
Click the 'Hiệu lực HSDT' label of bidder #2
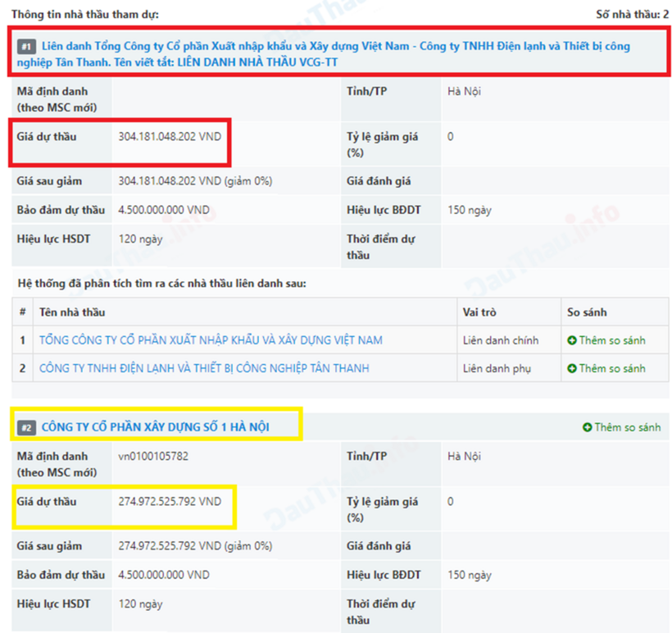pyautogui.click(x=53, y=603)
